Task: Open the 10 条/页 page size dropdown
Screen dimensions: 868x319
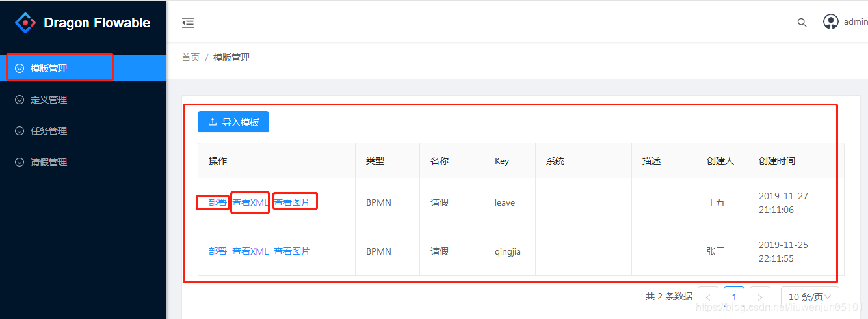Action: point(810,297)
